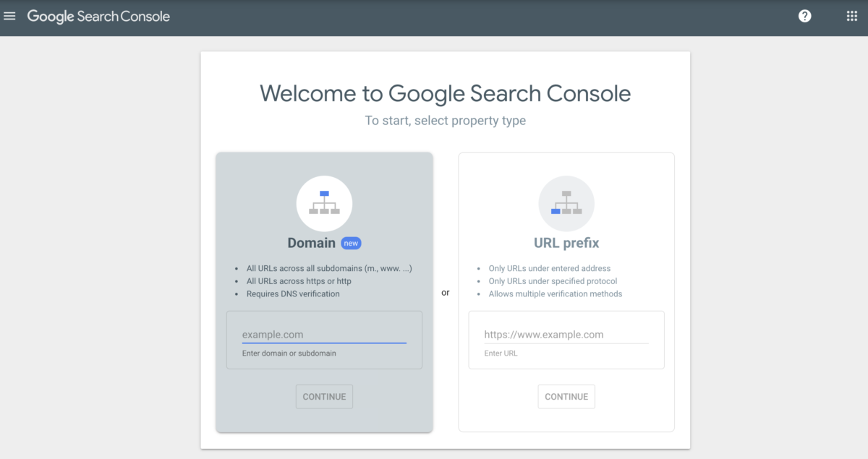Click 'Allows multiple verification methods' text
The image size is (868, 459).
(x=556, y=294)
